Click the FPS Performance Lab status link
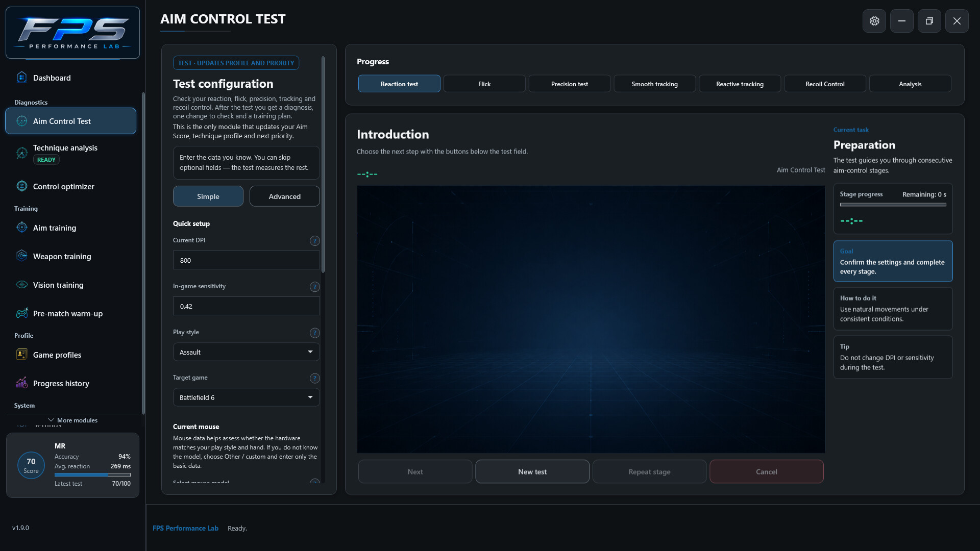Viewport: 980px width, 551px height. pos(185,528)
